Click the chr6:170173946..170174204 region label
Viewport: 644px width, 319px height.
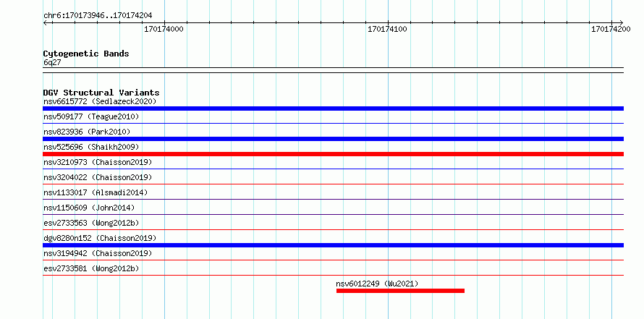(x=98, y=16)
